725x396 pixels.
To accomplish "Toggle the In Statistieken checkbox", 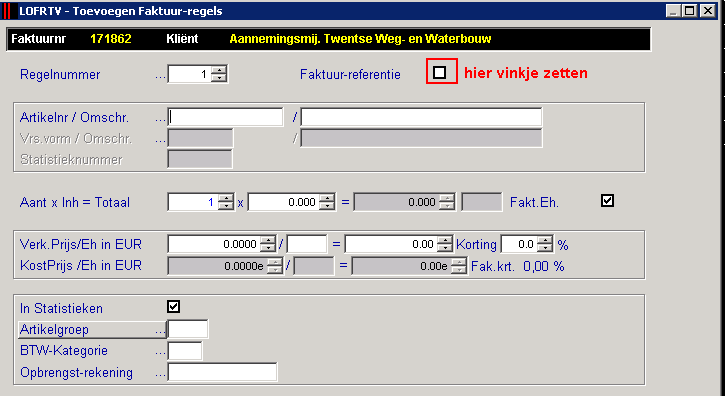I will tap(174, 306).
